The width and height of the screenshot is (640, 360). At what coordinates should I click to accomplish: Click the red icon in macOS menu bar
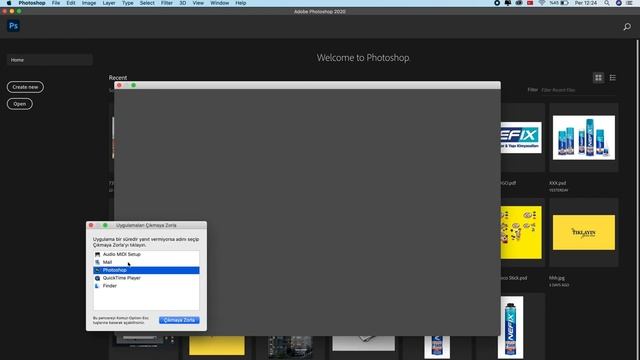point(530,3)
